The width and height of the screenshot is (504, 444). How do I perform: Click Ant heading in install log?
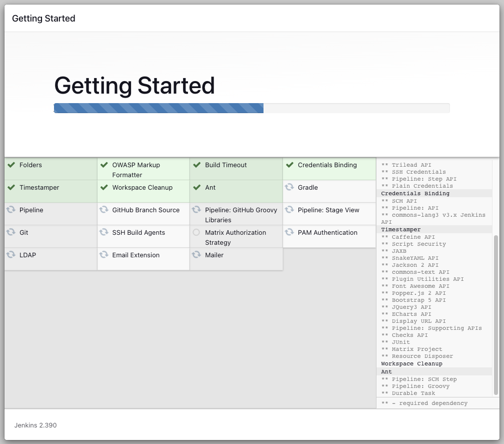click(x=386, y=371)
